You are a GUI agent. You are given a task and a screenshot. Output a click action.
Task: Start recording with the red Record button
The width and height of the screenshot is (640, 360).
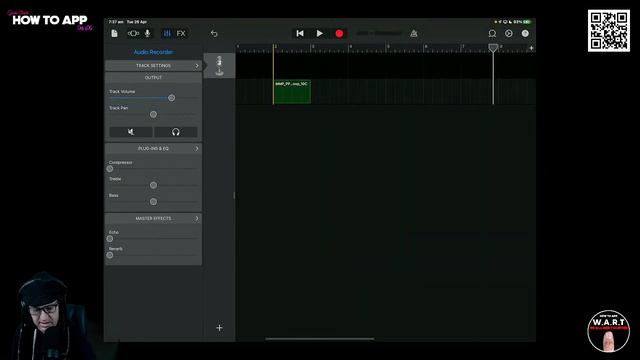pos(339,33)
